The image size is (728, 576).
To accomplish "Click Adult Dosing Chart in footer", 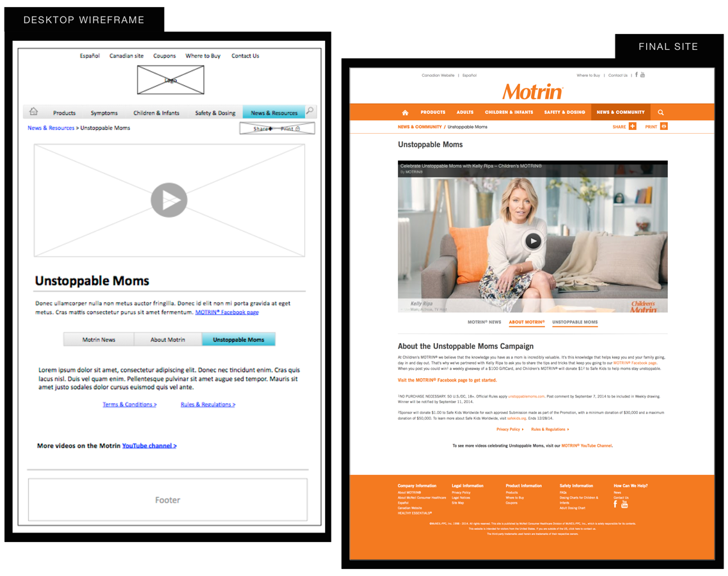I will tap(573, 508).
